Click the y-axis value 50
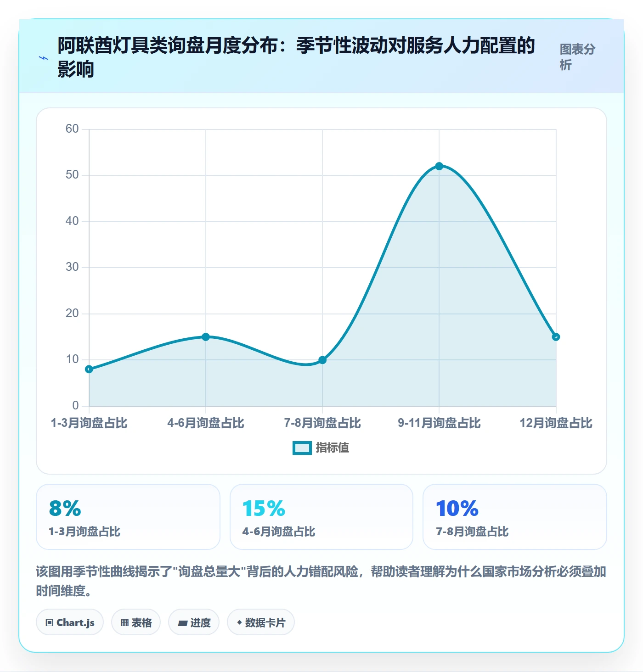The image size is (643, 672). coord(72,175)
